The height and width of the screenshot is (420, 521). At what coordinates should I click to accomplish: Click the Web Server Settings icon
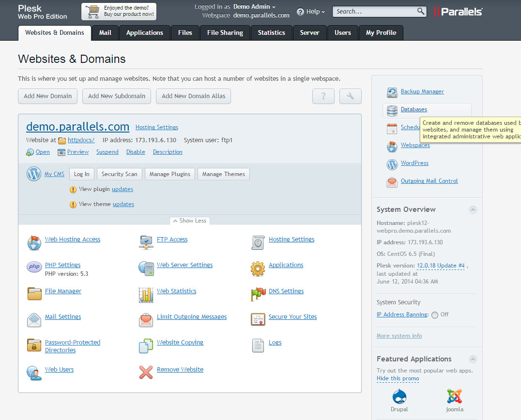[146, 268]
